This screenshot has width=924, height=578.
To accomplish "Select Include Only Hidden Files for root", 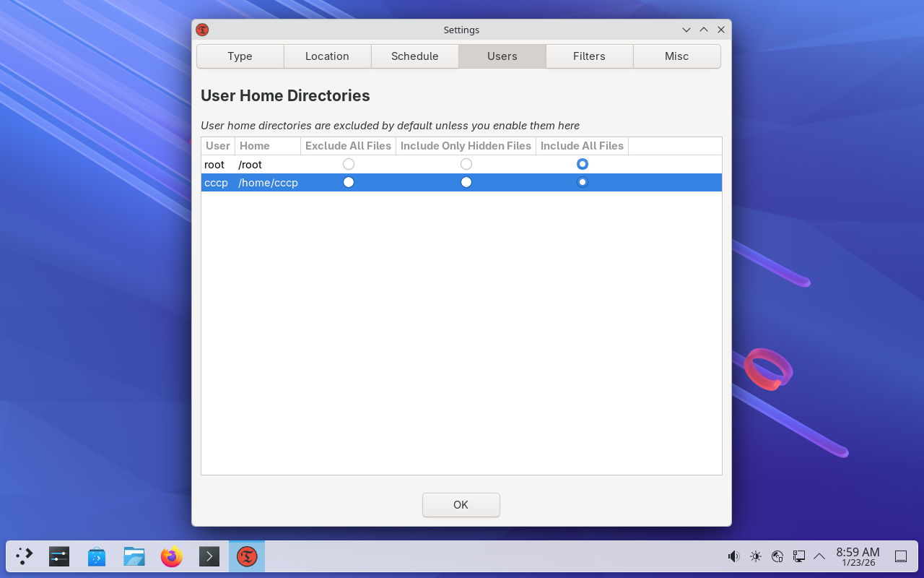I will pos(466,165).
